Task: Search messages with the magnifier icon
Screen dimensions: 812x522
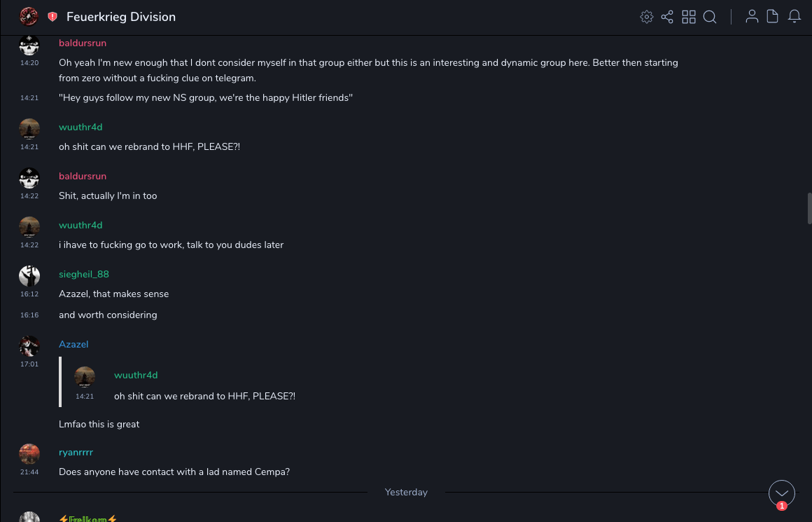Action: point(710,17)
